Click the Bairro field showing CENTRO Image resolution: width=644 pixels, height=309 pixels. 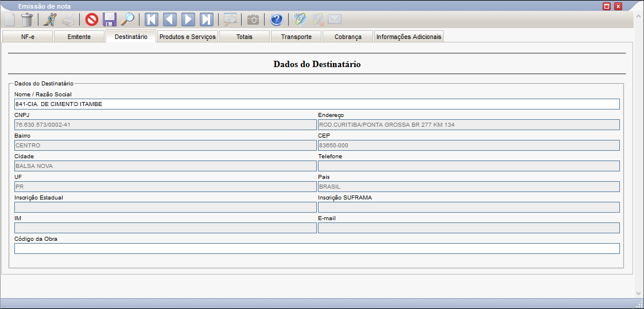(x=165, y=145)
